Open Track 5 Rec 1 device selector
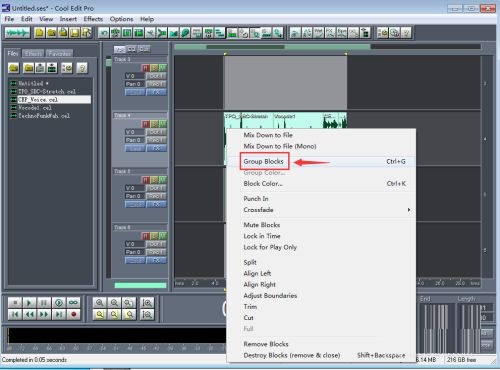The height and width of the screenshot is (370, 500). tap(156, 196)
